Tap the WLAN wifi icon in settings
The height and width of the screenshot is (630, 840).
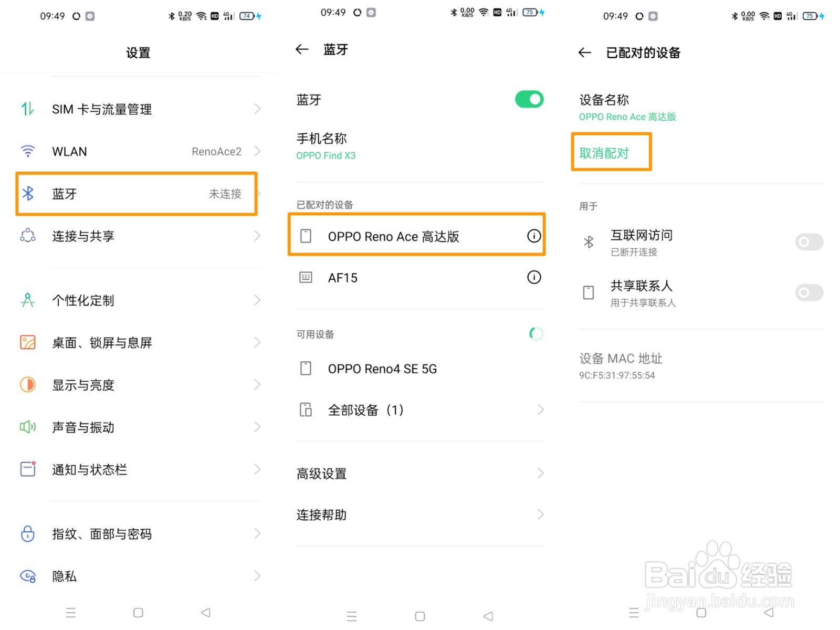pos(28,151)
